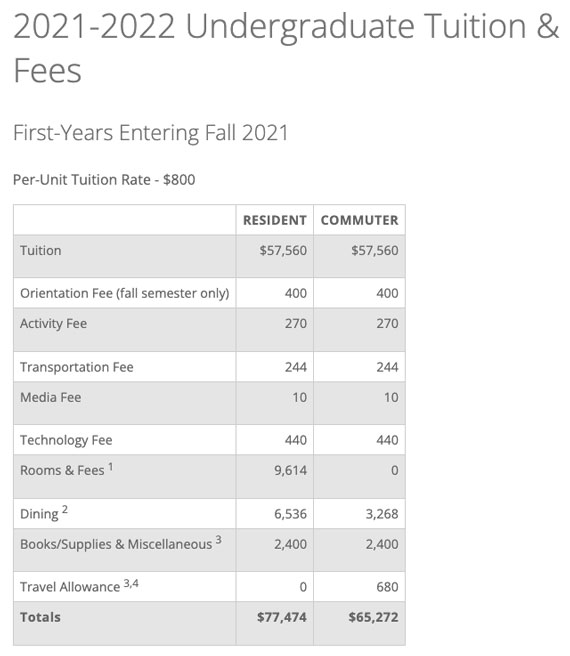The height and width of the screenshot is (656, 570).
Task: Click the Transportation Fee label
Action: point(77,367)
